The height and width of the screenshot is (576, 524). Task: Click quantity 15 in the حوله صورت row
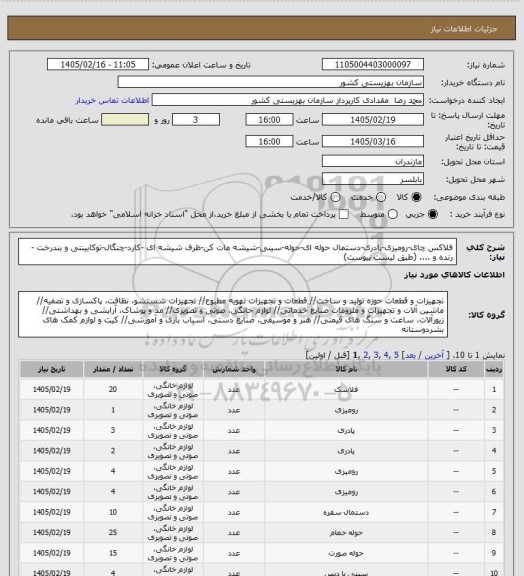click(113, 553)
